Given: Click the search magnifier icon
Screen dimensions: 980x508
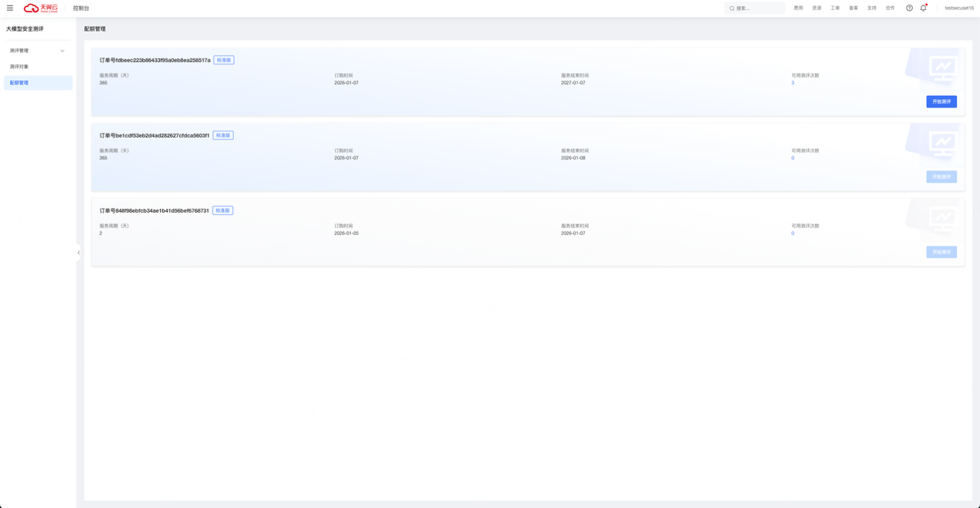Looking at the screenshot, I should [732, 9].
